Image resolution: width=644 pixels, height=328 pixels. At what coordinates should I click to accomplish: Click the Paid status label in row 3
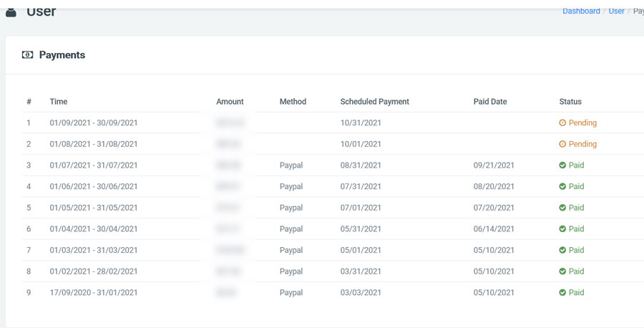[576, 165]
